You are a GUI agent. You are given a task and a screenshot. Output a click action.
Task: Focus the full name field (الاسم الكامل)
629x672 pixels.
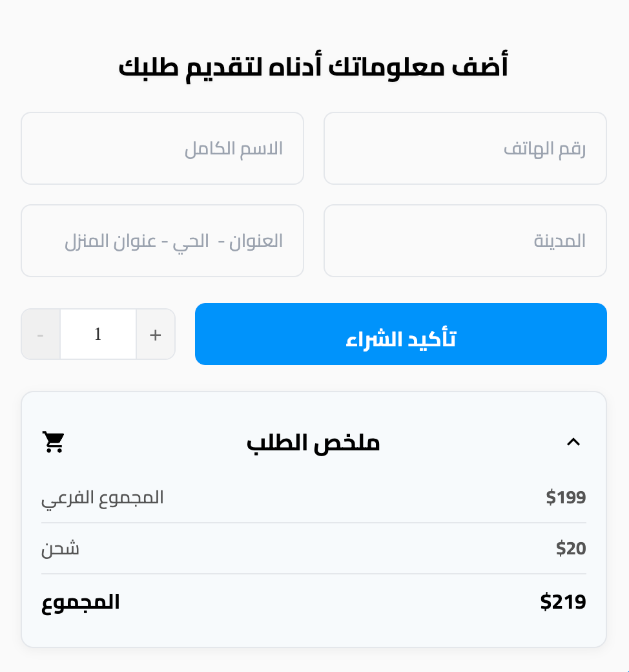pos(162,148)
